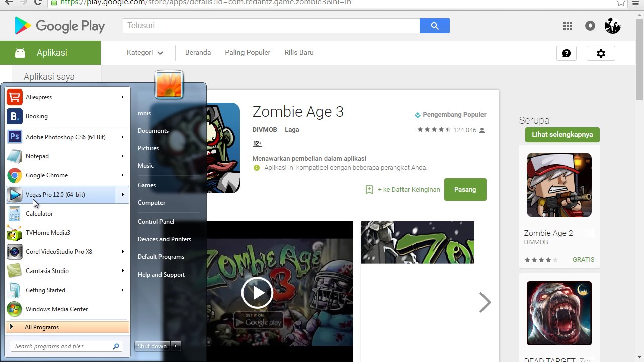644x362 pixels.
Task: Open the Laga category link
Action: coord(292,130)
